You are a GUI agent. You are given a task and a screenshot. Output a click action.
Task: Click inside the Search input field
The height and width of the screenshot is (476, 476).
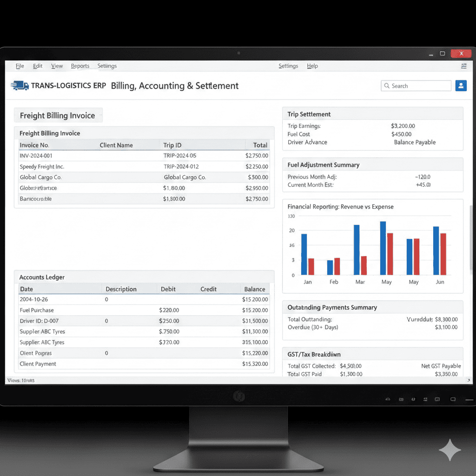pyautogui.click(x=418, y=86)
